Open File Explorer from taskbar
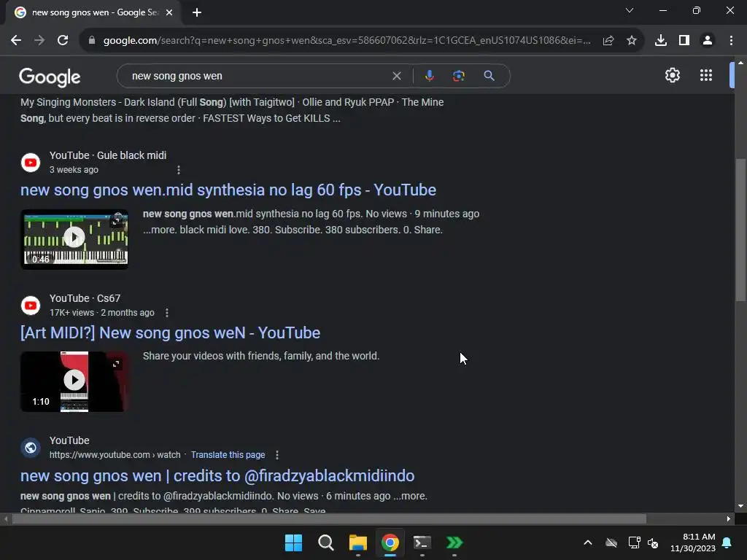747x560 pixels. (x=358, y=542)
